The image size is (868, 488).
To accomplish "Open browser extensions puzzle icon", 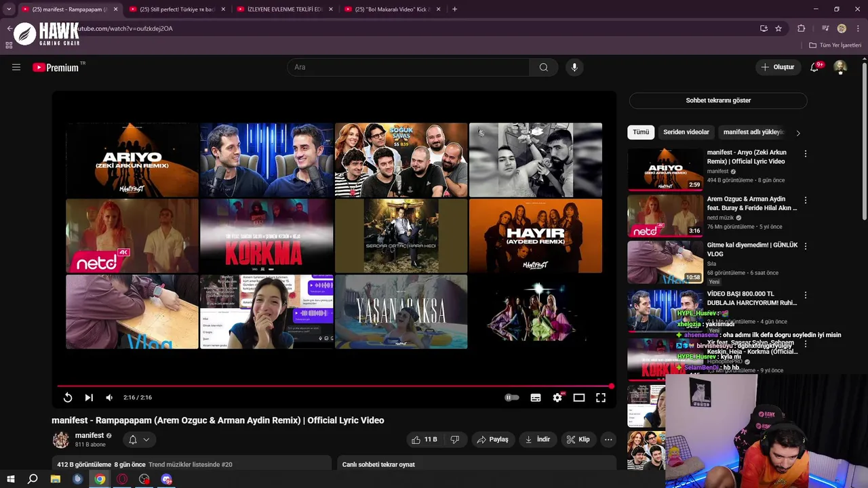I will 802,28.
